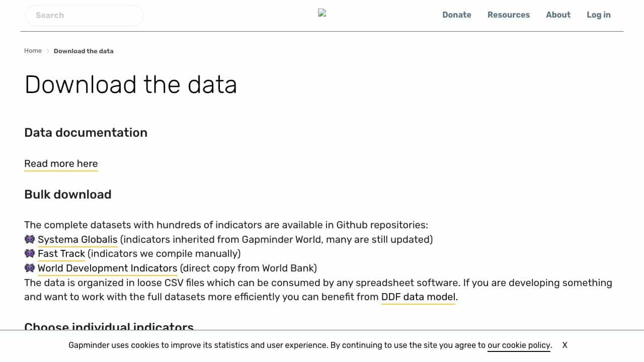Image resolution: width=644 pixels, height=362 pixels.
Task: Click the Download the data breadcrumb item
Action: [84, 51]
